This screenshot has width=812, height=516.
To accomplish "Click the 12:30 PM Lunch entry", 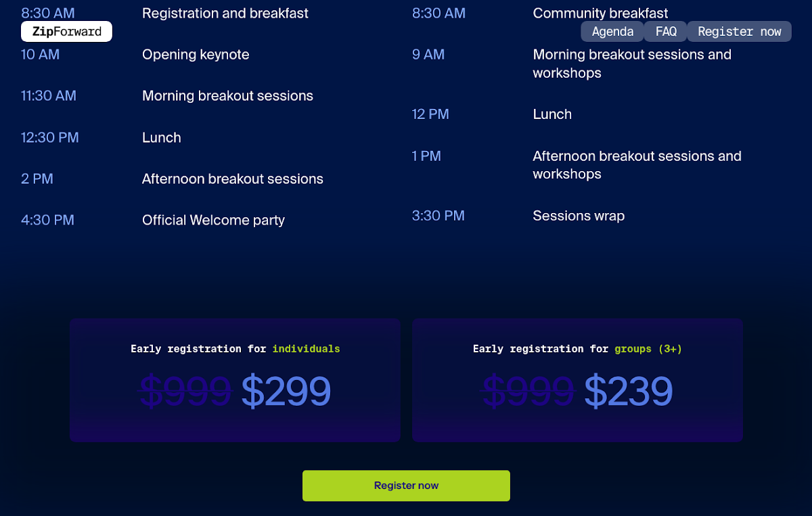I will (161, 138).
